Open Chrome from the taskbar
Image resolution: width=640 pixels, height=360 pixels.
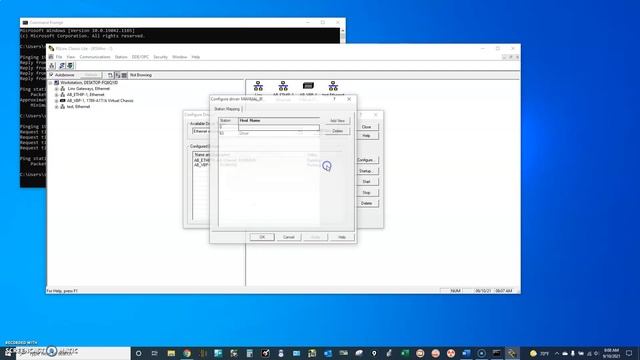pos(187,353)
